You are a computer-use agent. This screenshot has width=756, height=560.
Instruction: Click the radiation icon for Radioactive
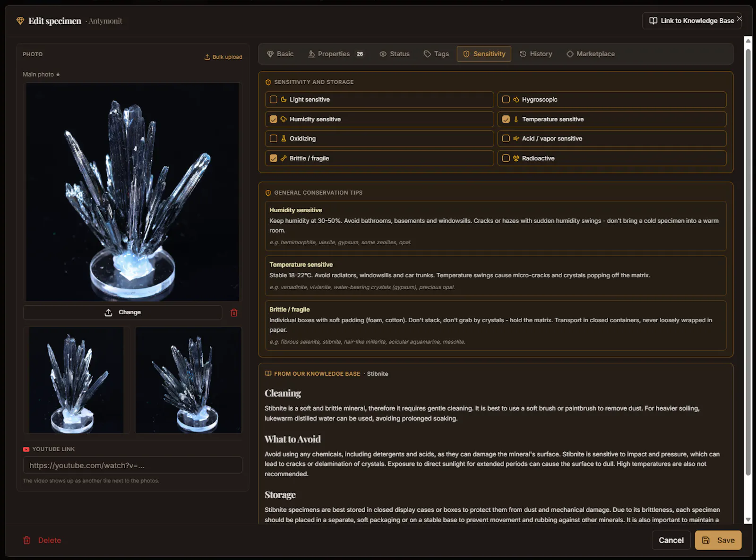[x=516, y=158]
